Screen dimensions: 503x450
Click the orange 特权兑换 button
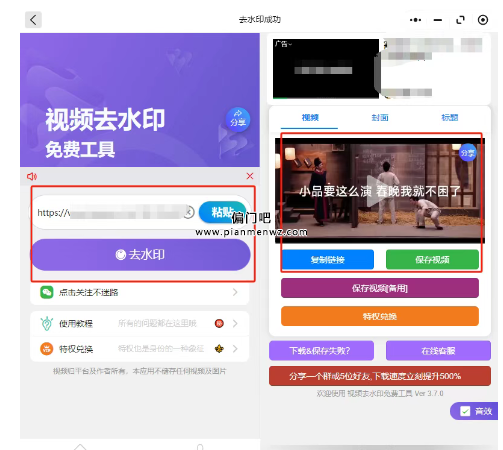pos(380,316)
